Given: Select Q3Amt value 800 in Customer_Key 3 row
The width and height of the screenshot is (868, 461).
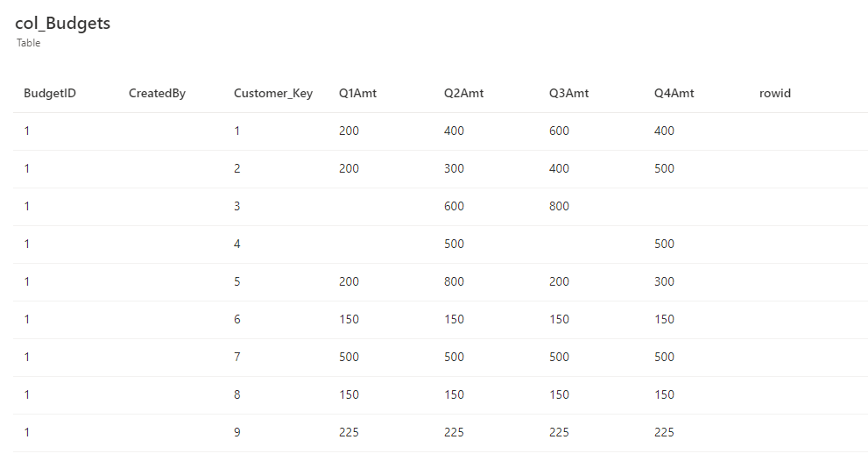Looking at the screenshot, I should (x=559, y=206).
